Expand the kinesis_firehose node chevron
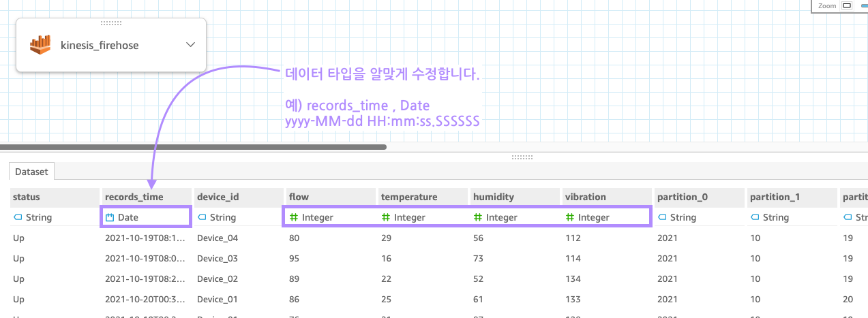868x318 pixels. pos(190,45)
